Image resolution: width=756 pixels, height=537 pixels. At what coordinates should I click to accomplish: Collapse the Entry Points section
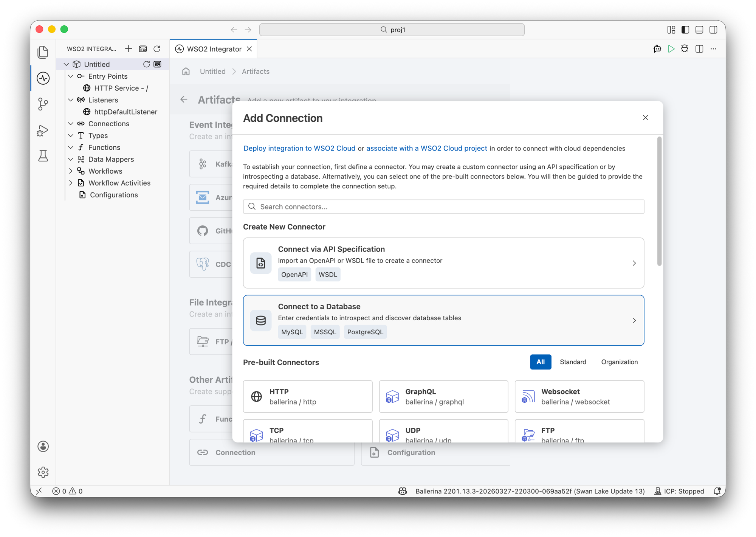(71, 76)
